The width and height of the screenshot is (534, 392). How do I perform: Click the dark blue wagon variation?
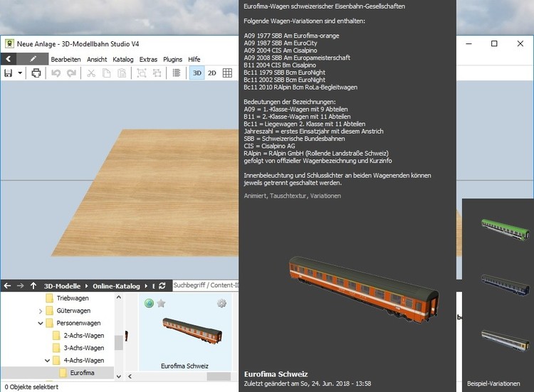(506, 285)
